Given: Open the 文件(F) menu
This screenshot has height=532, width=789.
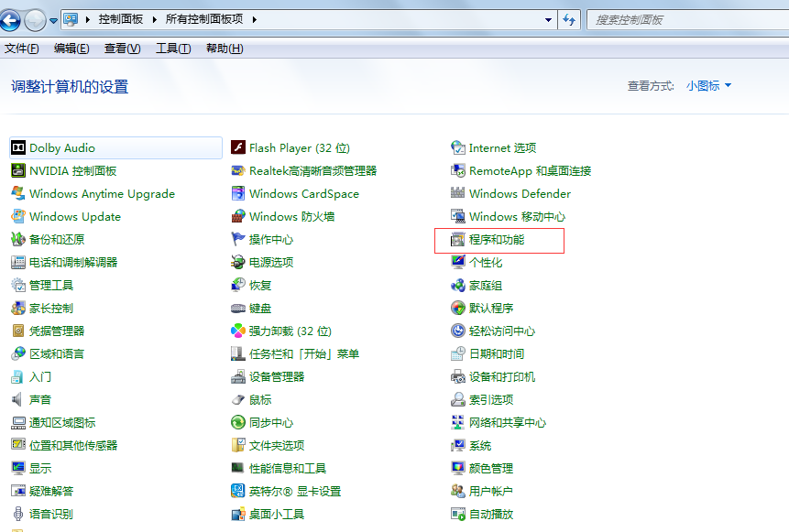Looking at the screenshot, I should pos(22,49).
